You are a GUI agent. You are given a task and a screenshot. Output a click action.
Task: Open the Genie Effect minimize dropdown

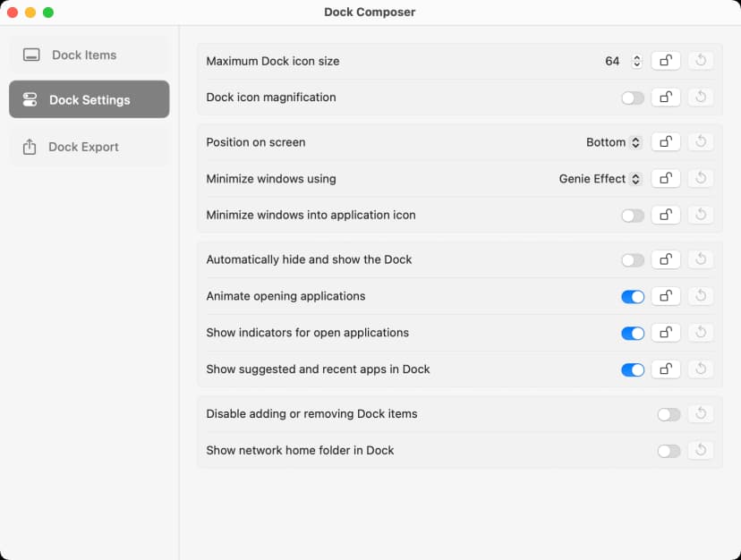pos(600,179)
